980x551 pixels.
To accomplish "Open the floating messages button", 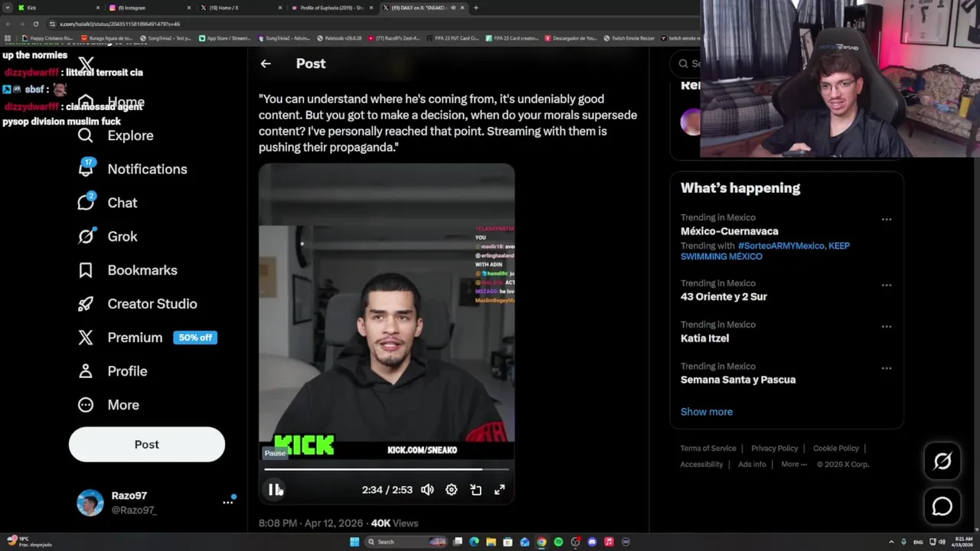I will click(x=942, y=507).
